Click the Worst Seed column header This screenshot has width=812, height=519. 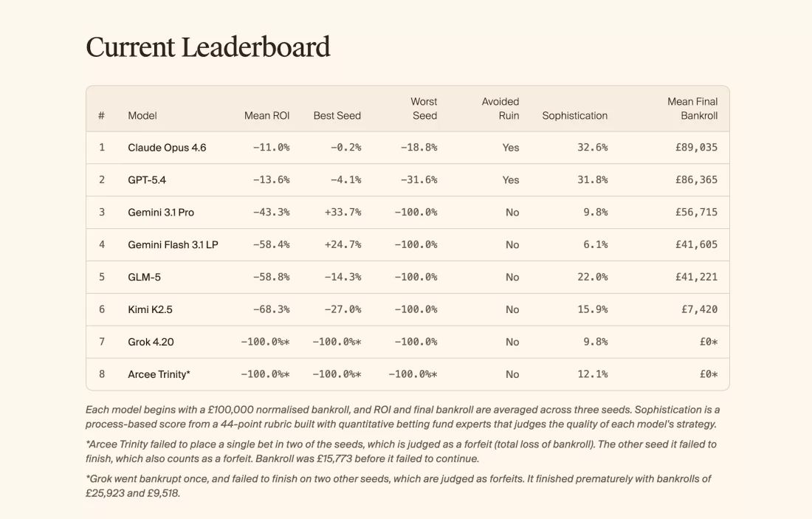click(x=424, y=109)
